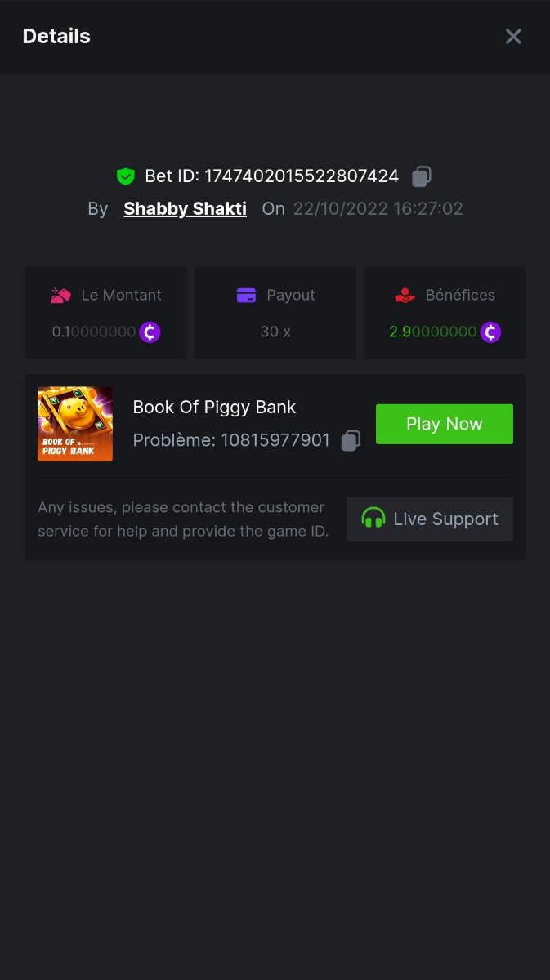Click the Details header title
Screen dimensions: 550x980
[x=56, y=36]
